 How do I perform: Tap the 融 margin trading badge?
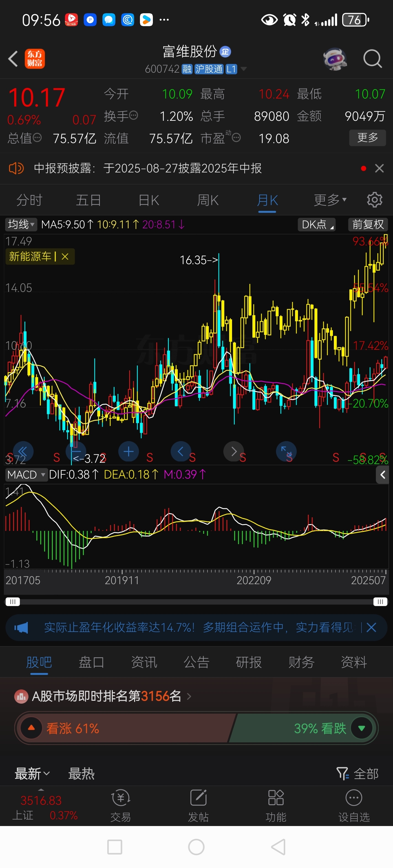coord(187,69)
